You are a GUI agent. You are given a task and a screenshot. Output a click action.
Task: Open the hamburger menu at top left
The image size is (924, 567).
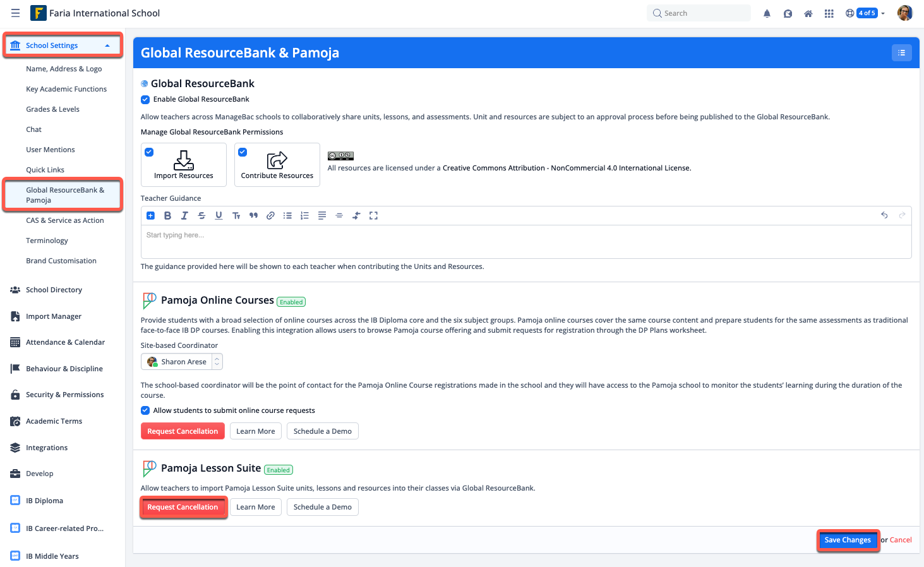tap(15, 13)
